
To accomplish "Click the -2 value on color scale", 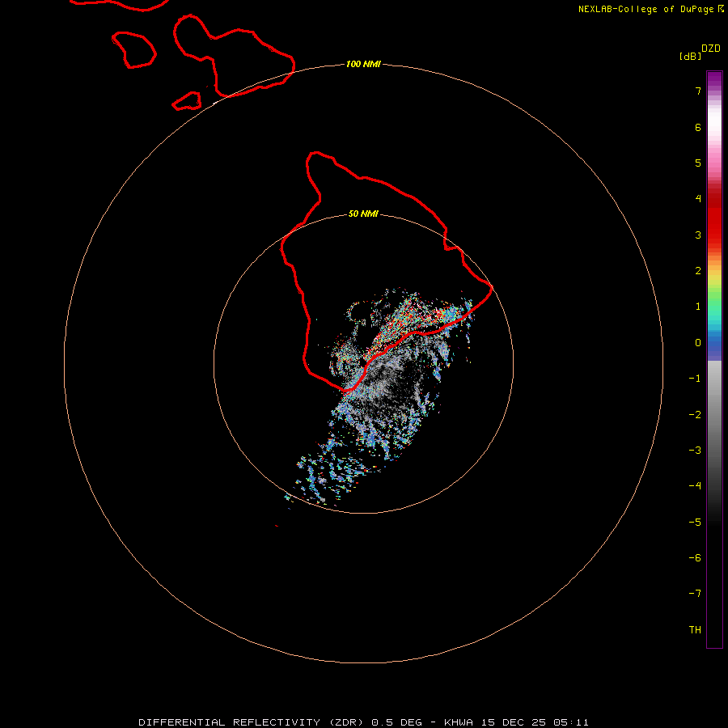I will (695, 415).
